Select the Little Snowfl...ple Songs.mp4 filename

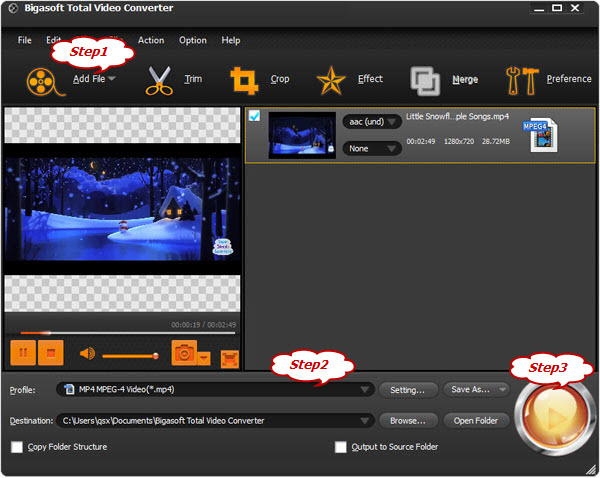point(457,116)
